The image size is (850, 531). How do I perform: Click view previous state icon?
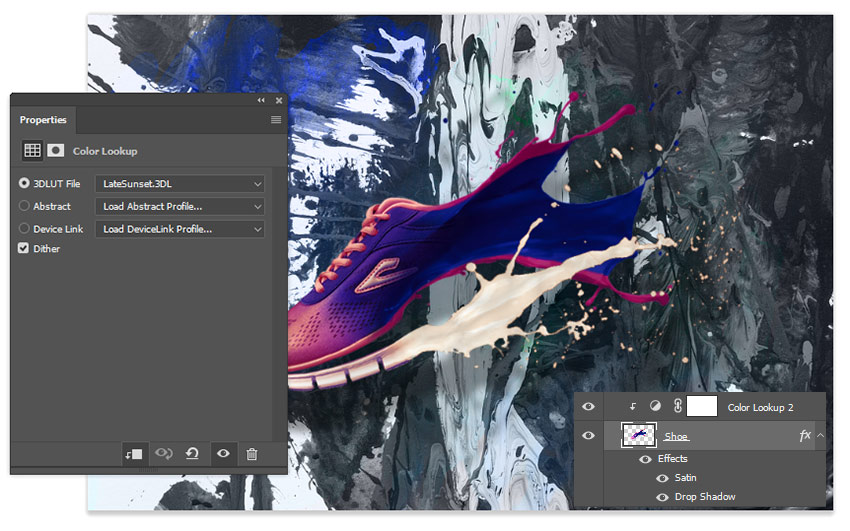(x=164, y=453)
